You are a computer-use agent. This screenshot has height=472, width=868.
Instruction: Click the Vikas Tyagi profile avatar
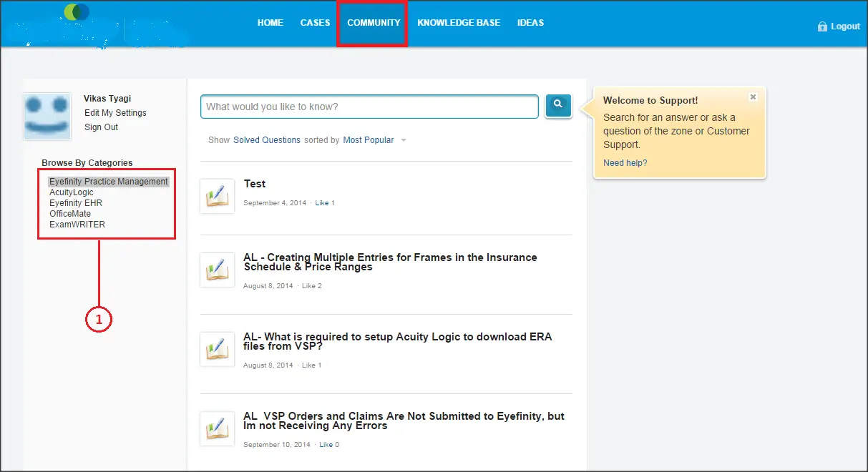tap(47, 115)
